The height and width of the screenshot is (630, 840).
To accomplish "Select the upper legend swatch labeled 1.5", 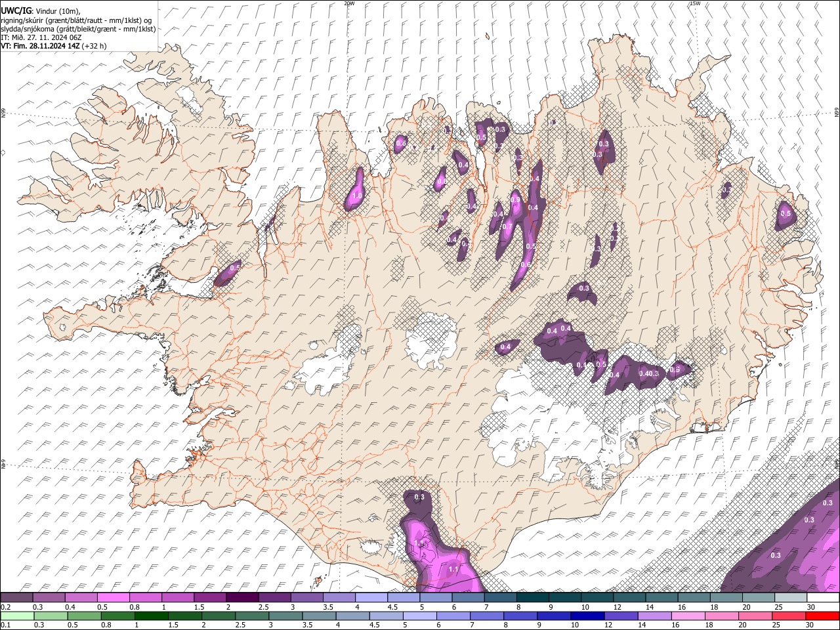I will tap(209, 598).
